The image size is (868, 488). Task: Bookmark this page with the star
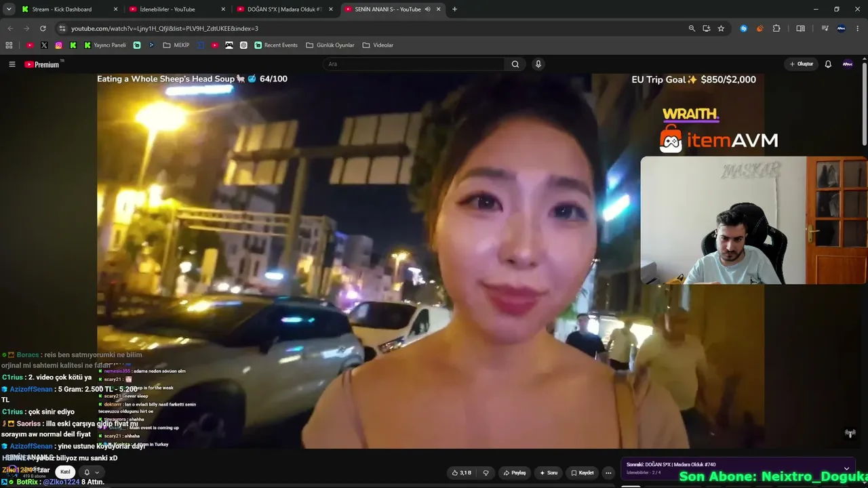[x=721, y=28]
